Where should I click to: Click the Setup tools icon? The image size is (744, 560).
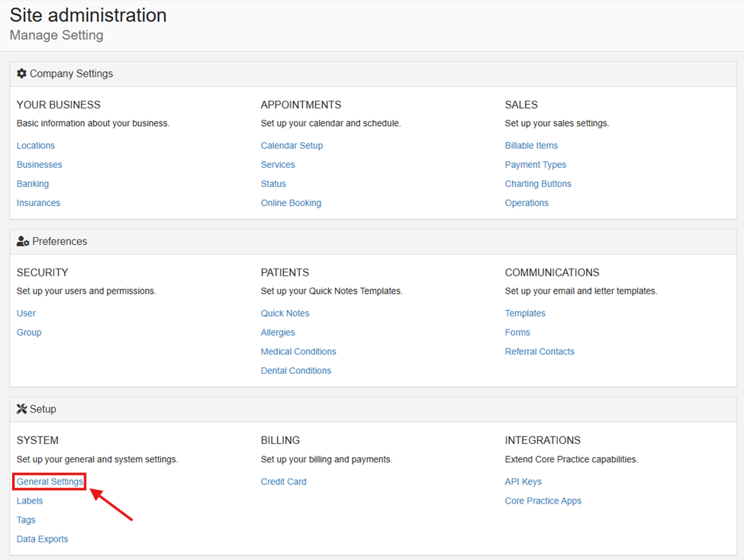tap(21, 410)
